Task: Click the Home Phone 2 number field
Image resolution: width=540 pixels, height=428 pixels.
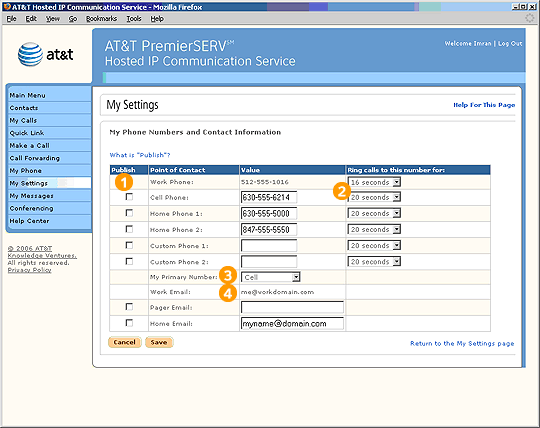Action: tap(269, 229)
